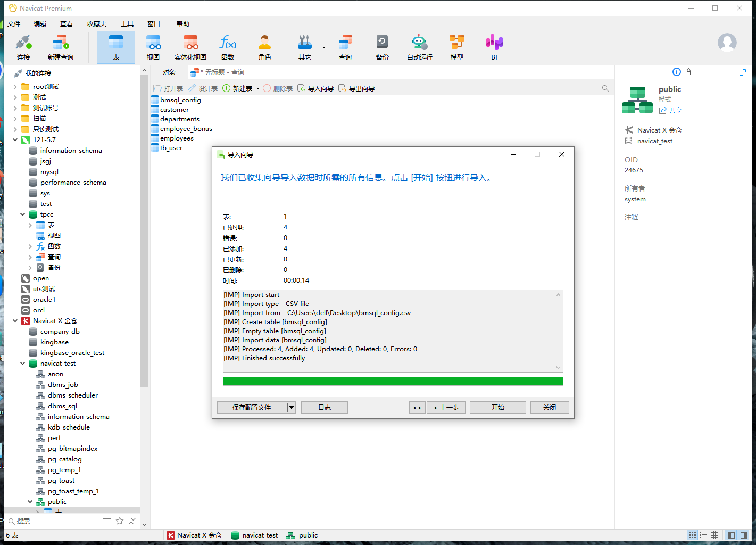Collapse the navicat_test database node
756x545 pixels.
[x=22, y=364]
